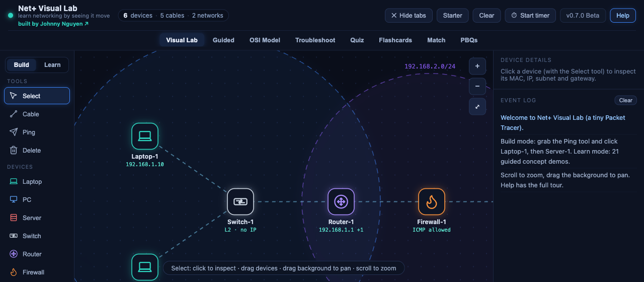Click the v0.7.0 Beta version badge
The width and height of the screenshot is (644, 282).
[583, 16]
